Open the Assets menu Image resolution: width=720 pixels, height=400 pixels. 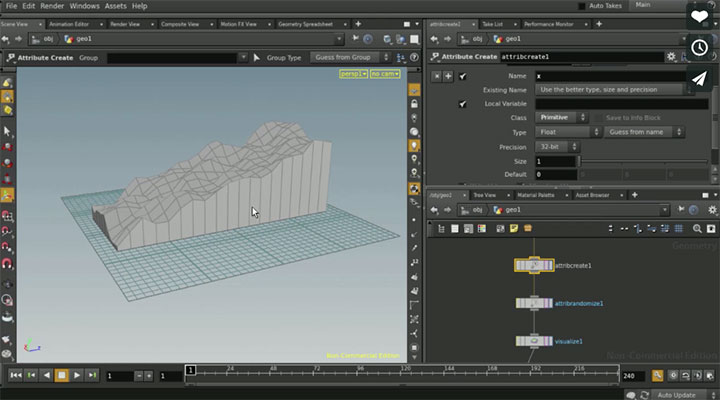[116, 6]
